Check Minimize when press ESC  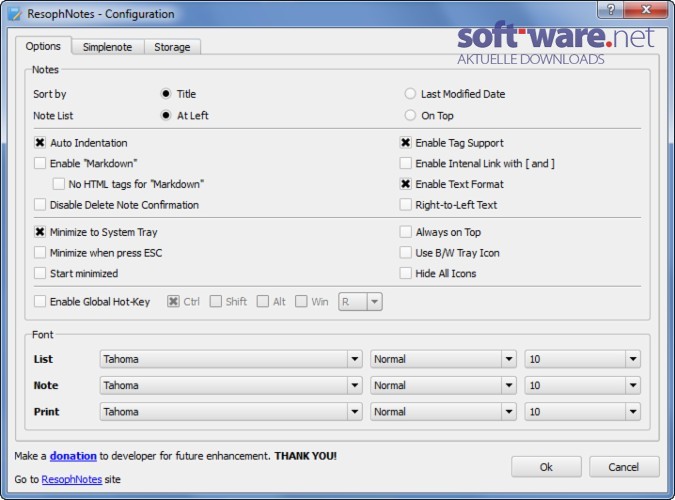40,252
